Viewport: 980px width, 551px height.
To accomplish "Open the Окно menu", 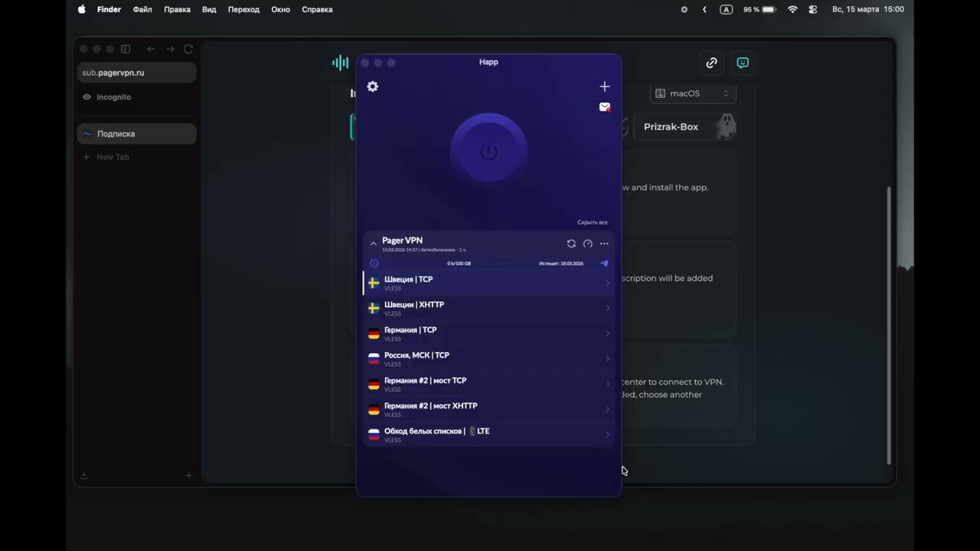I will pyautogui.click(x=280, y=9).
